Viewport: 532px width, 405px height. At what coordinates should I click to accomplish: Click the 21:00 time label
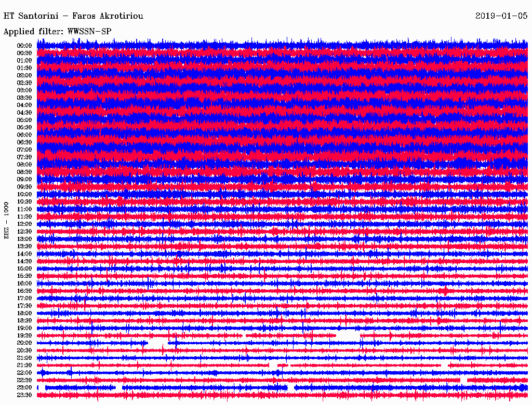pos(24,358)
